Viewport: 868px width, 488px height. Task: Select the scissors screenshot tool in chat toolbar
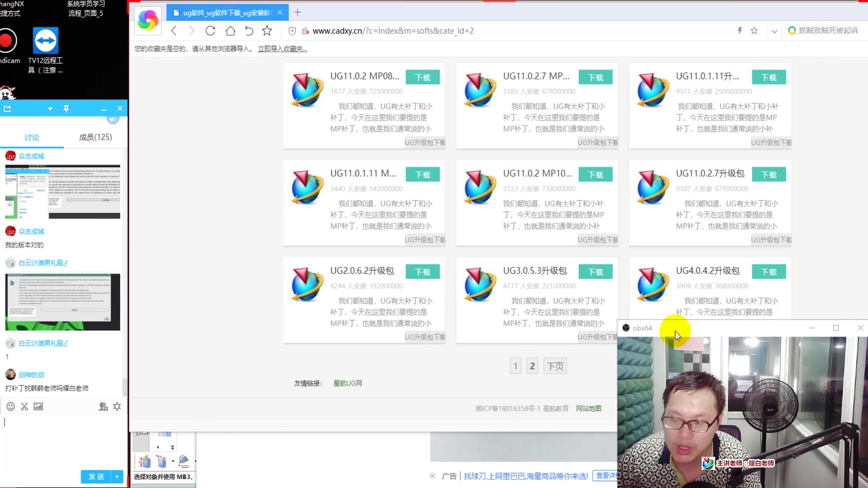pyautogui.click(x=24, y=406)
